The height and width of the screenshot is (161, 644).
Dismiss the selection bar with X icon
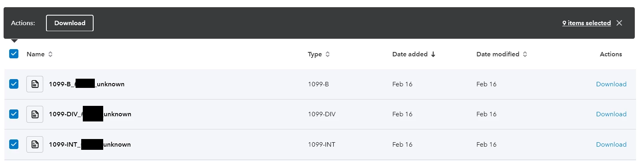click(x=619, y=23)
